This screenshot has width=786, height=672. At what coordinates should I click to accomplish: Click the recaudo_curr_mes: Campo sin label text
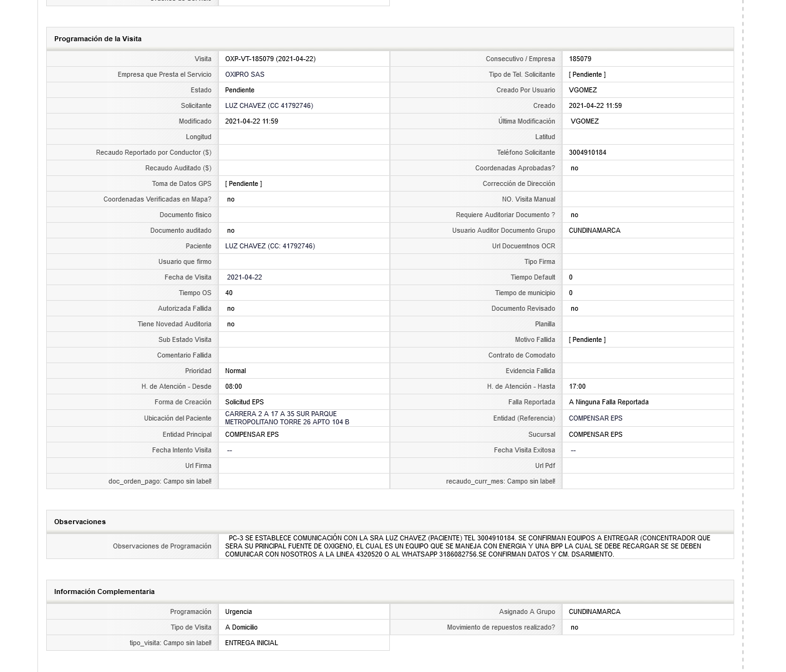pos(500,481)
